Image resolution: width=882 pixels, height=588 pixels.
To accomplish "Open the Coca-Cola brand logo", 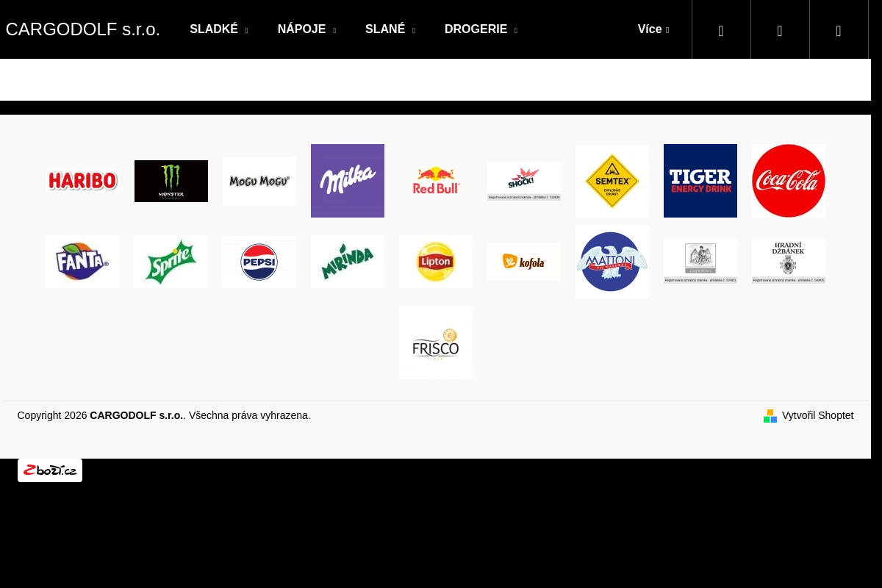I will (x=789, y=181).
